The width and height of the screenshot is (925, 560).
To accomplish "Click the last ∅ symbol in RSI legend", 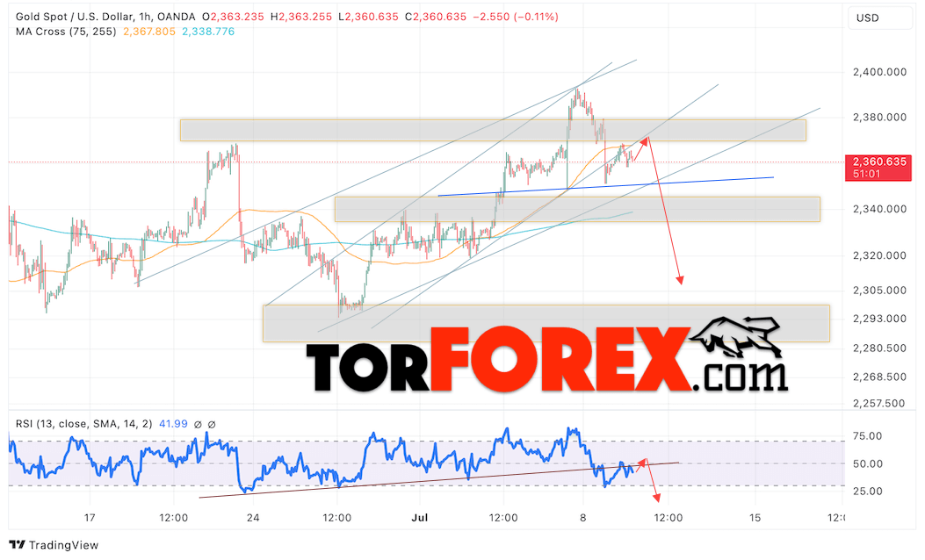I will 212,424.
